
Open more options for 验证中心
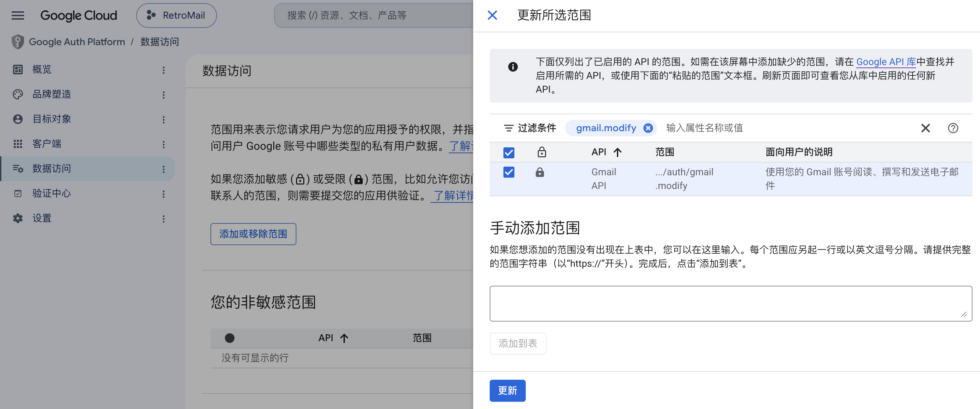pos(164,194)
